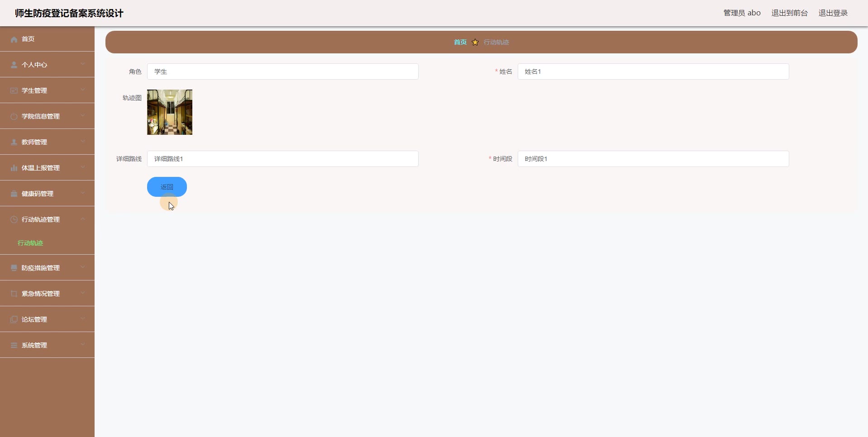Collapse the 行动轨迹管理 chevron

point(83,219)
